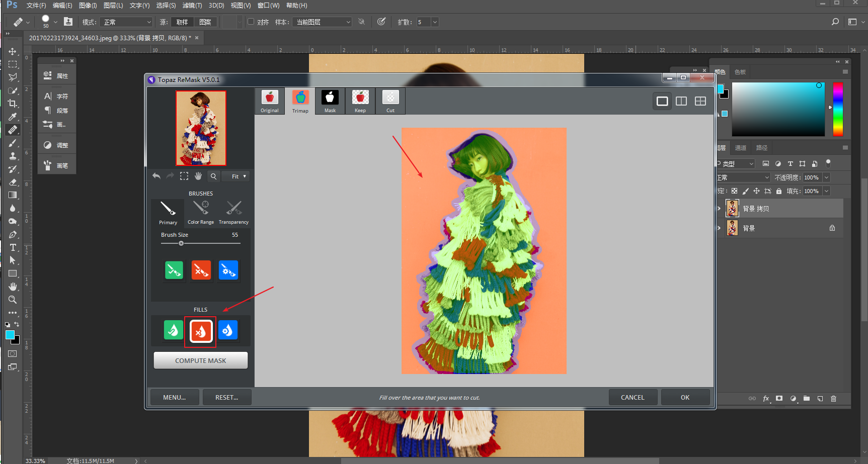Viewport: 868px width, 464px height.
Task: Click the ReMask navigator thumbnail
Action: [x=201, y=128]
